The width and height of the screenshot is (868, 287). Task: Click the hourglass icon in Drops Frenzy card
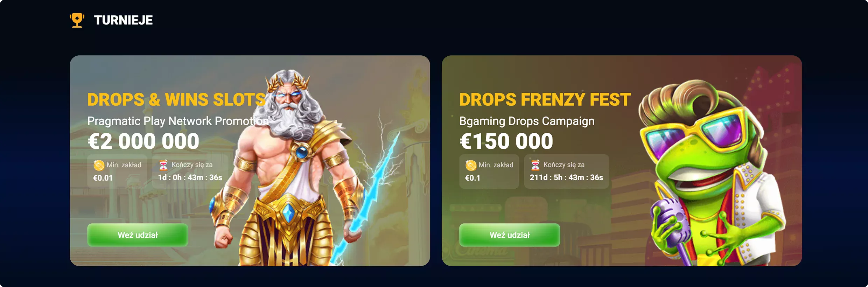click(535, 165)
